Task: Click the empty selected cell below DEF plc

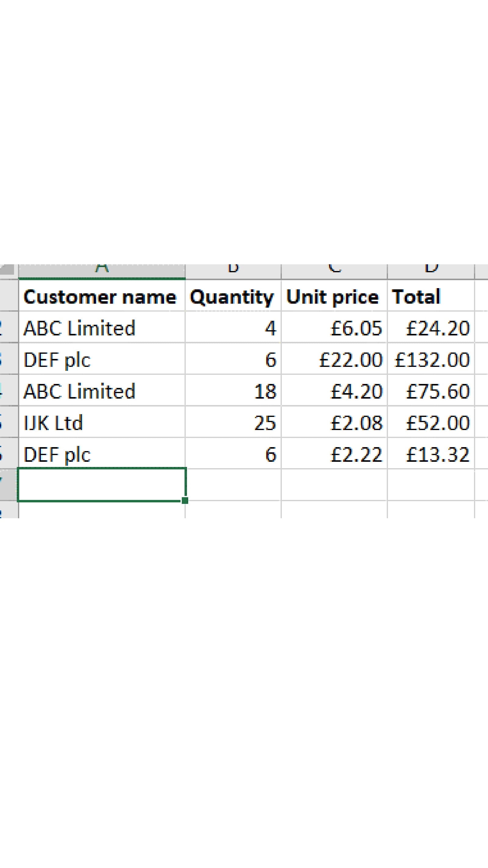Action: pyautogui.click(x=102, y=485)
